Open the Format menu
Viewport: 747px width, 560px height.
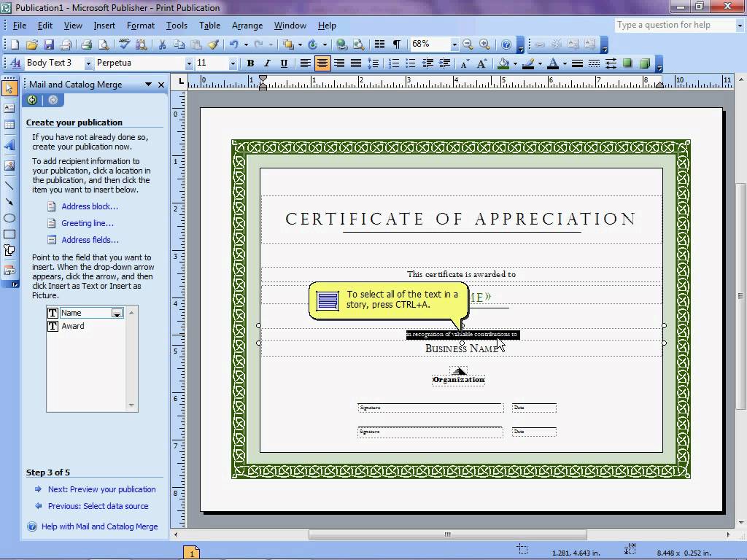[142, 25]
